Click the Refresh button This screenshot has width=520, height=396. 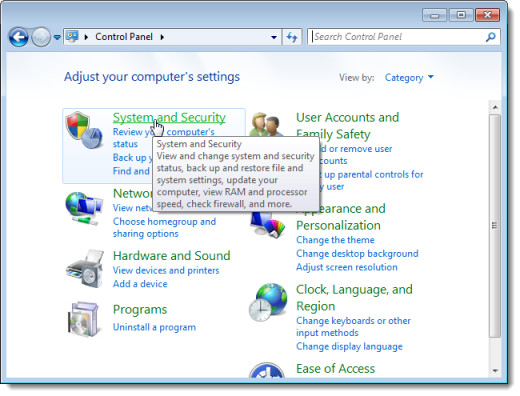click(292, 37)
